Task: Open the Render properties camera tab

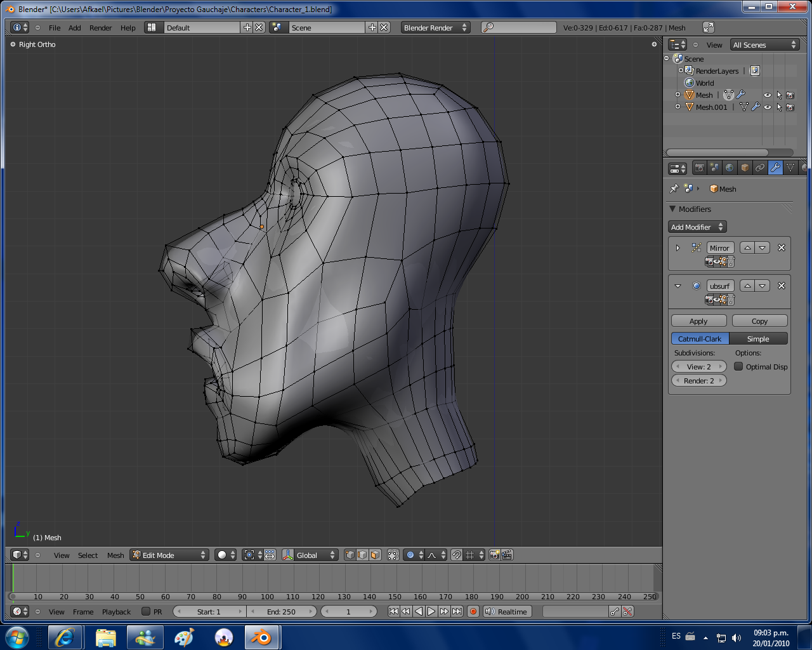Action: point(699,168)
